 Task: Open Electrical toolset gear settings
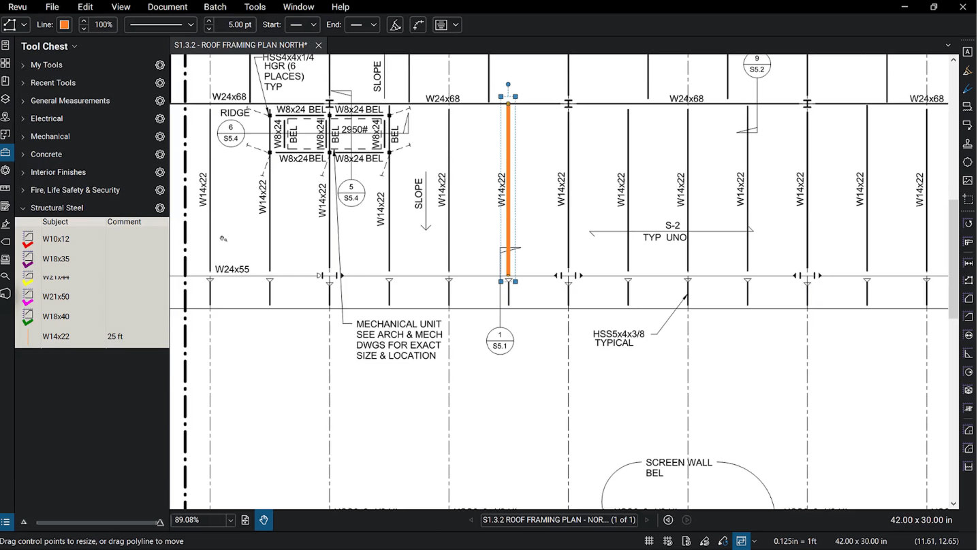[160, 118]
